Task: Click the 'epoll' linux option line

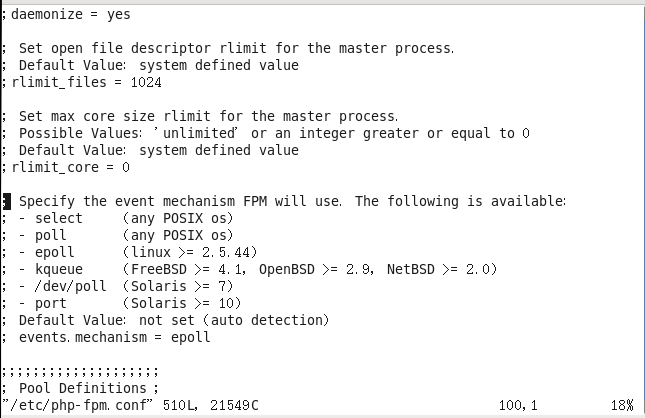Action: pyautogui.click(x=130, y=252)
